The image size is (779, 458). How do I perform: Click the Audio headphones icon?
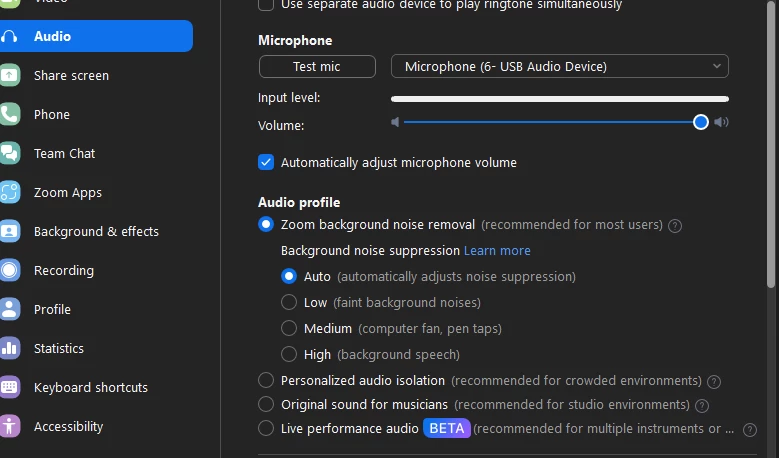point(9,36)
